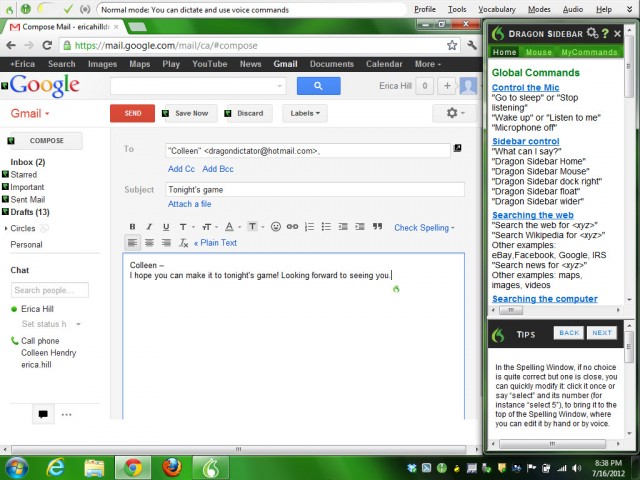Click the chat bubble icon
Viewport: 640px width, 480px height.
43,414
